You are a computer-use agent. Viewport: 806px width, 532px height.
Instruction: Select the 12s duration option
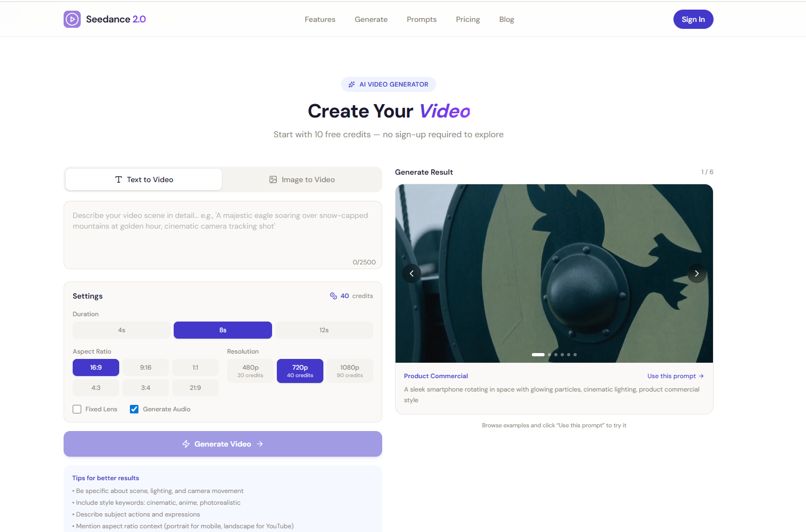tap(323, 330)
